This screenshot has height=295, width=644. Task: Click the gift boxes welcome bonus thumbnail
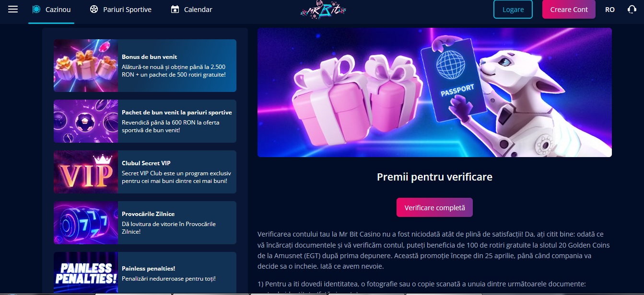[86, 66]
